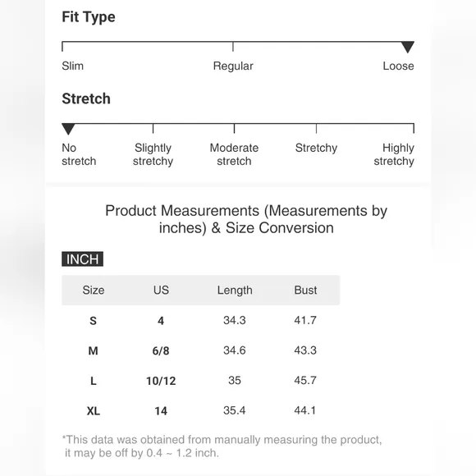Click the Stretchy tick mark
476x476 pixels.
[316, 128]
